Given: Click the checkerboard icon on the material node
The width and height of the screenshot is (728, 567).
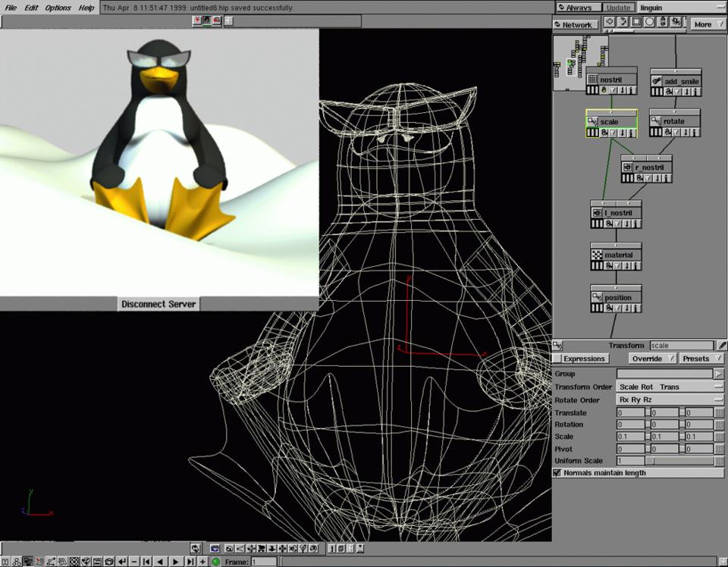Looking at the screenshot, I should (x=597, y=255).
